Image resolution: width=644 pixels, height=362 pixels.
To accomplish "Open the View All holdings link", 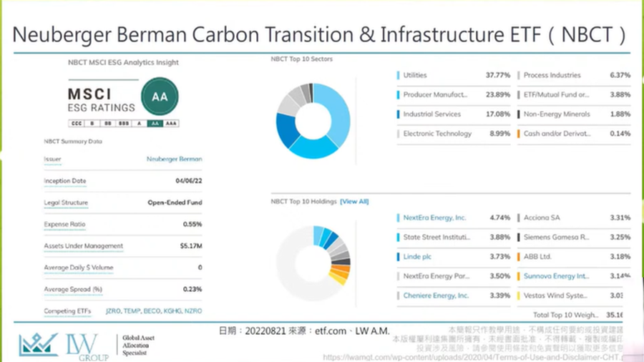I will click(354, 202).
